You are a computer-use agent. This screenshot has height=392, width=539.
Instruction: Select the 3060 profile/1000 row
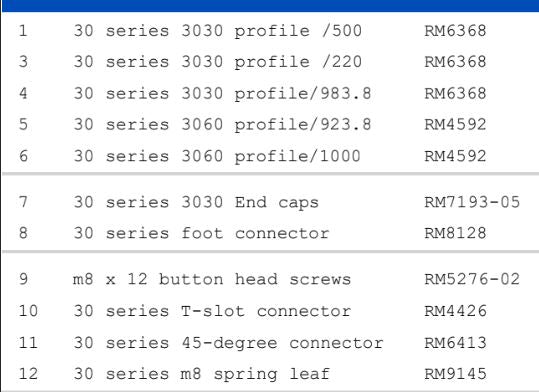pos(271,156)
